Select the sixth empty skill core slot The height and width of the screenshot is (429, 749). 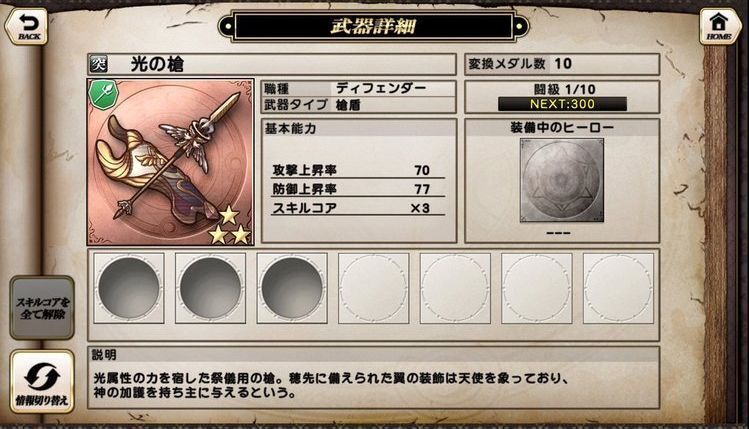pyautogui.click(x=536, y=288)
